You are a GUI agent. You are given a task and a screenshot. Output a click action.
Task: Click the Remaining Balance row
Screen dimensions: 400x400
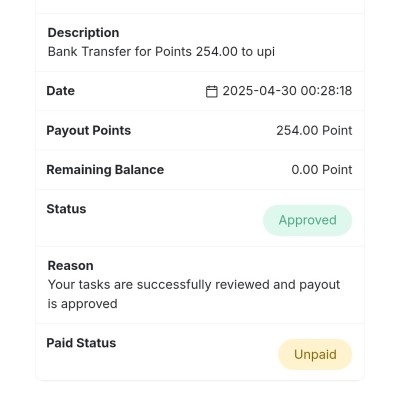200,170
